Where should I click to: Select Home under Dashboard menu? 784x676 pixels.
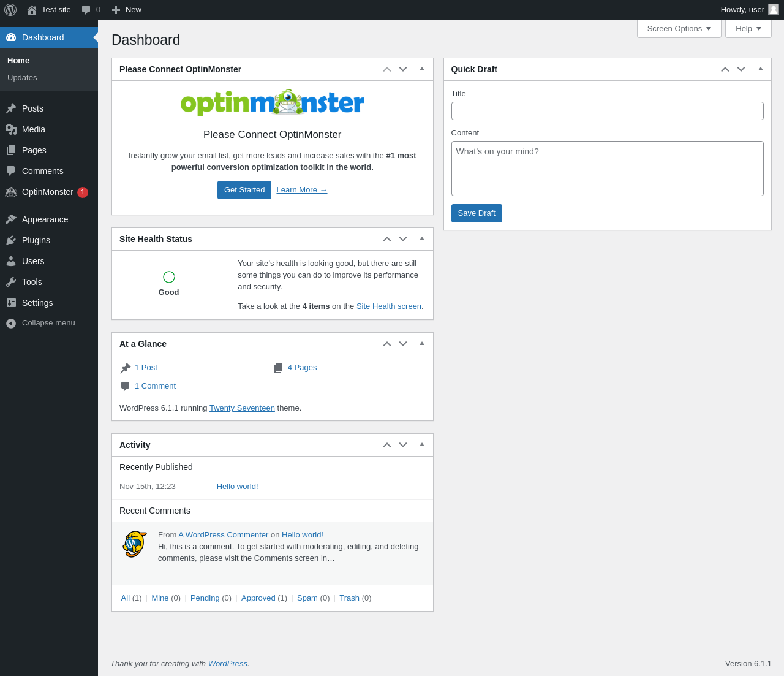(49, 61)
